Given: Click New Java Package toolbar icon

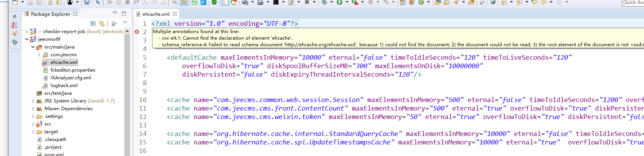Looking at the screenshot, I should tap(411, 2).
